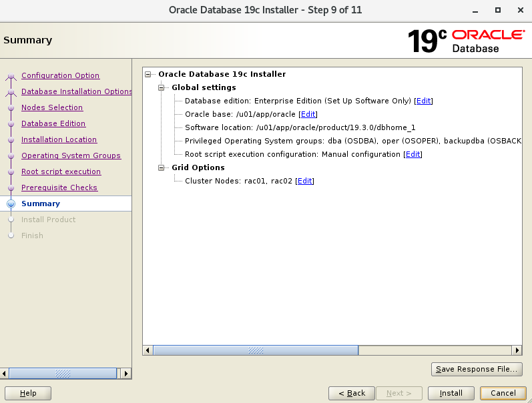
Task: Collapse the Oracle Database 19c Installer root node
Action: click(148, 74)
